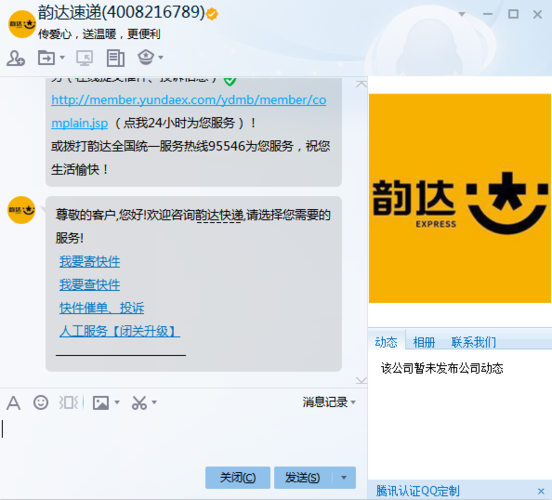This screenshot has width=552, height=500.
Task: Click the 我要寄快件 link
Action: pyautogui.click(x=90, y=262)
